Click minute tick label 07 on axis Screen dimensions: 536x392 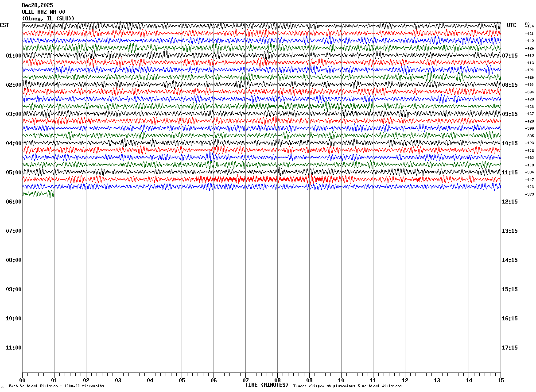point(245,380)
